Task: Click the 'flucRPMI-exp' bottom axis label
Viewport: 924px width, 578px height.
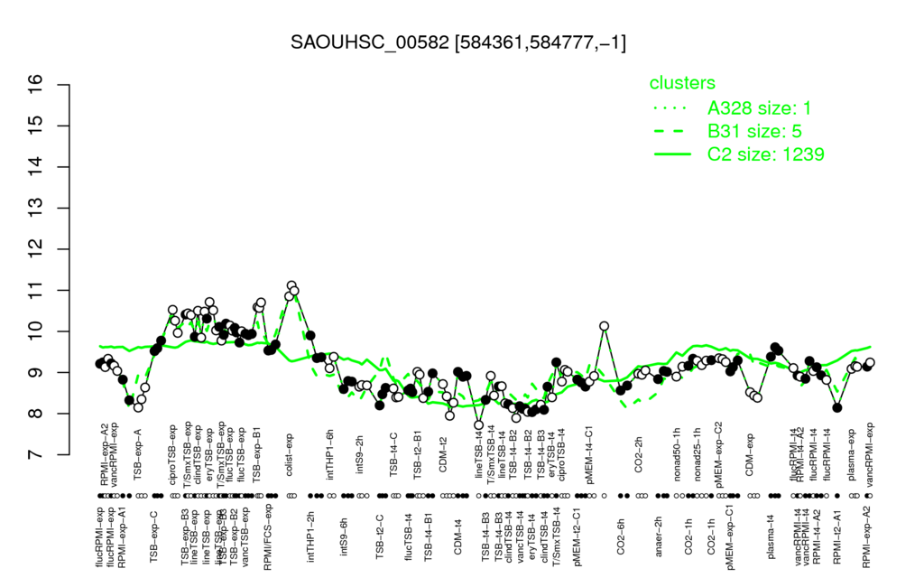Action: pos(97,536)
